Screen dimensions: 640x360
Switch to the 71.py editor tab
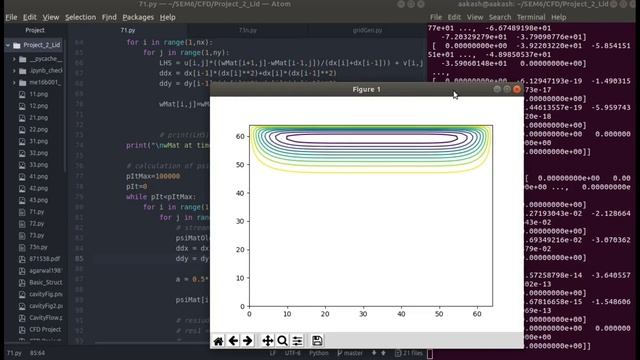point(128,30)
